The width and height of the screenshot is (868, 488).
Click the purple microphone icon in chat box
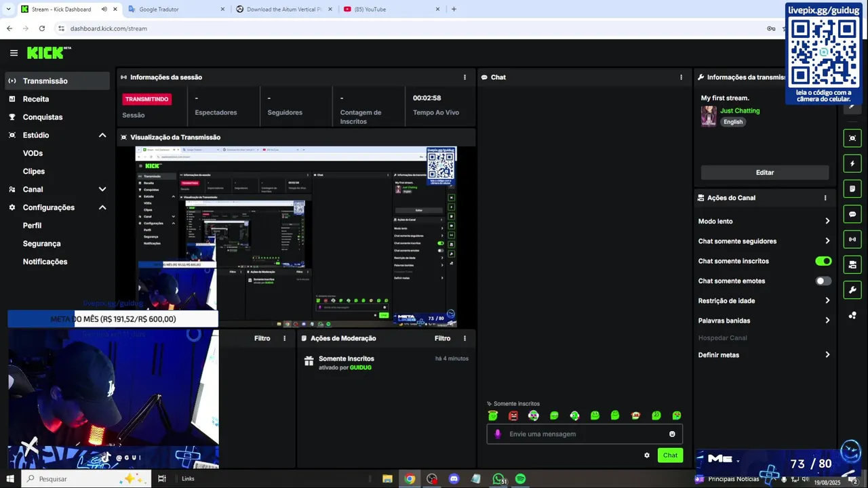click(x=498, y=434)
